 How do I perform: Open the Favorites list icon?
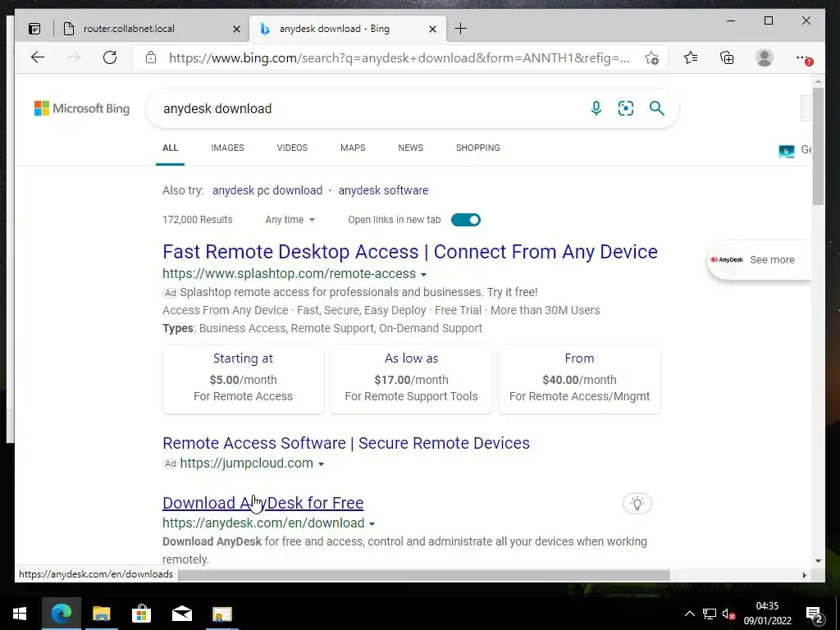(691, 57)
